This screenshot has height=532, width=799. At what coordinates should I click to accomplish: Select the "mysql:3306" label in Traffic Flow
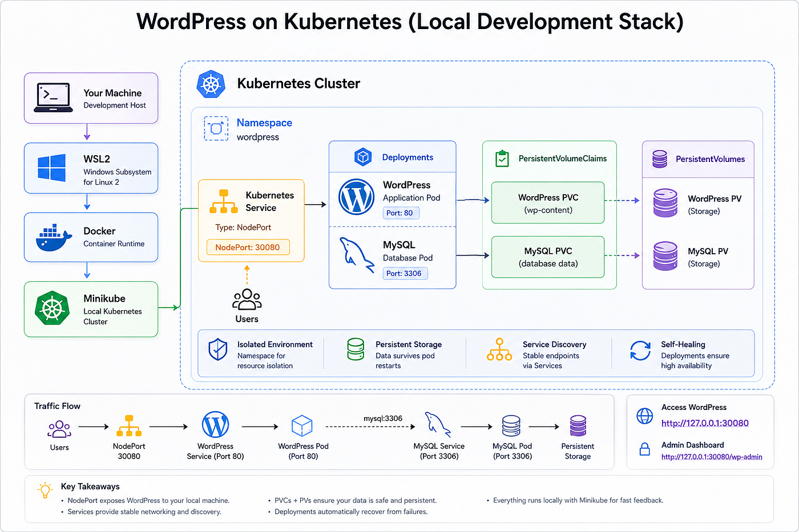(383, 419)
